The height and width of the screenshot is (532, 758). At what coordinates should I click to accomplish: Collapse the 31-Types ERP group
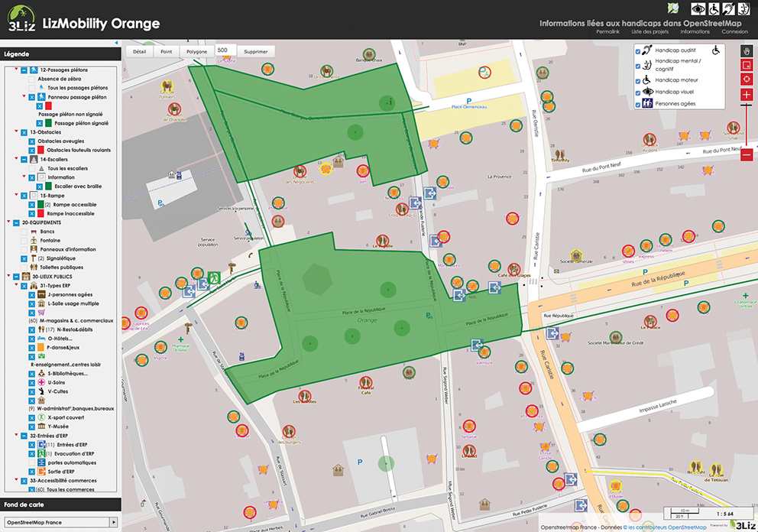[16, 285]
